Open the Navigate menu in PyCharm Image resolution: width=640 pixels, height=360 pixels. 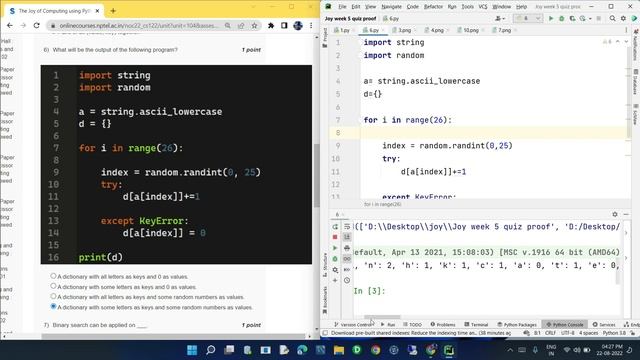coord(391,7)
